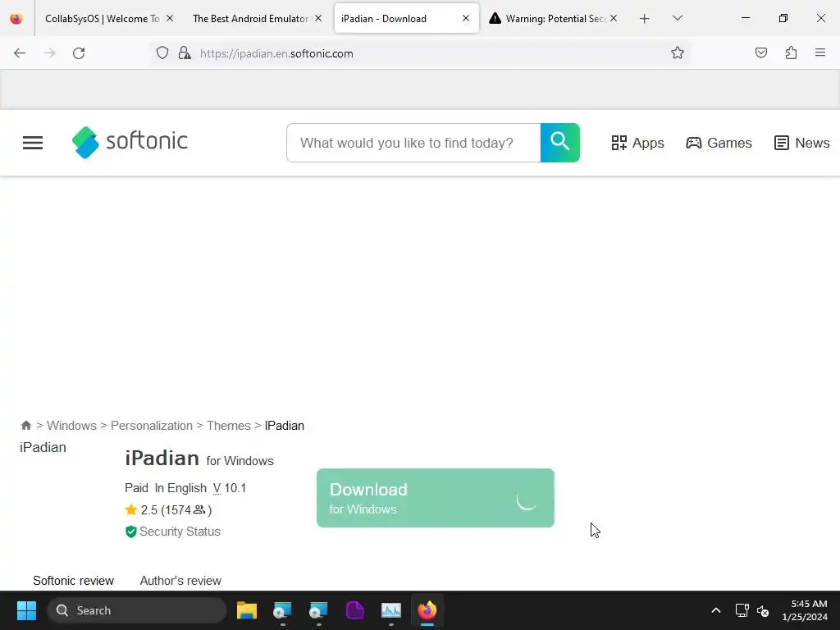Open the Windows Start button
This screenshot has width=840, height=630.
click(26, 610)
